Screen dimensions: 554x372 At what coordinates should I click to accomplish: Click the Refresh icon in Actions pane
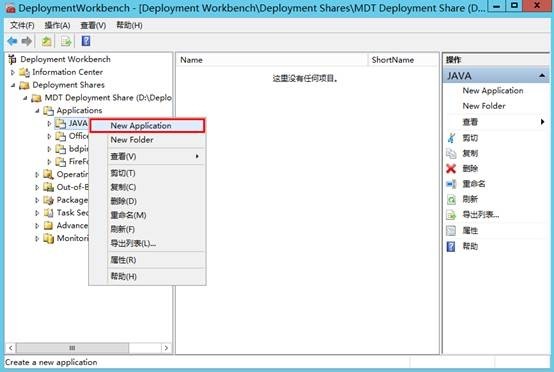[451, 200]
